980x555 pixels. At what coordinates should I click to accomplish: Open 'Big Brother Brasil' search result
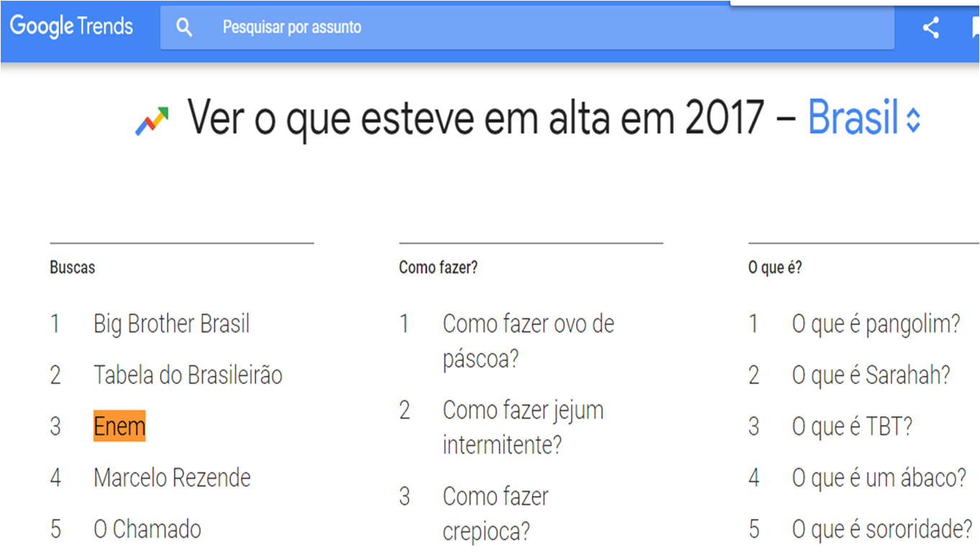coord(171,324)
